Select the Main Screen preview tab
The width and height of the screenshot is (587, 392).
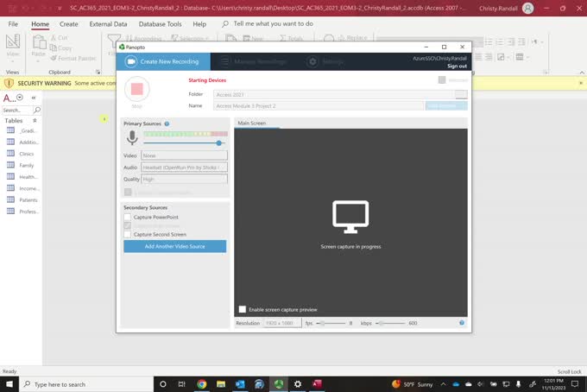[252, 123]
